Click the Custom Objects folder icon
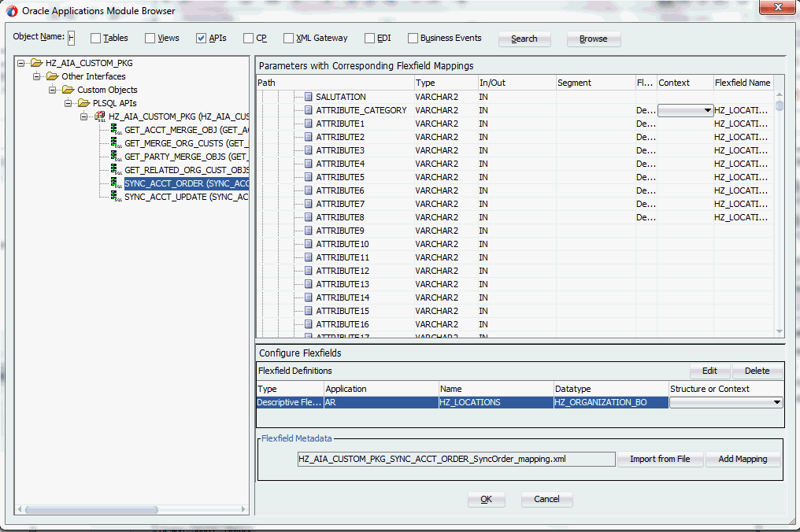 [68, 90]
